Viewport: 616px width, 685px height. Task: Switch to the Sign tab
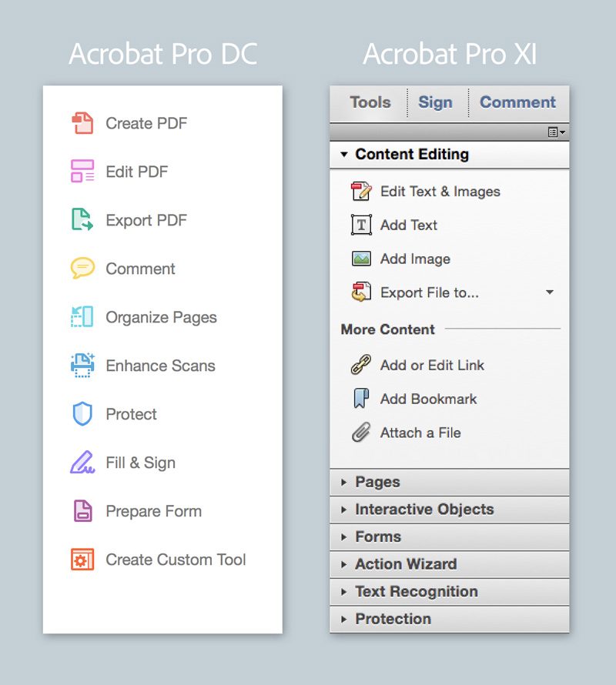click(436, 102)
